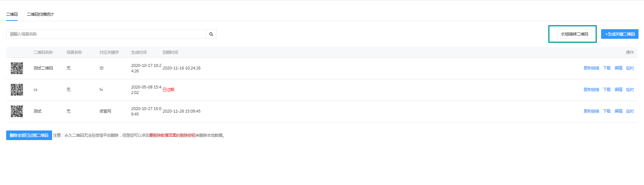Image resolution: width=644 pixels, height=185 pixels.
Task: Copy link for the cs row
Action: [x=591, y=90]
